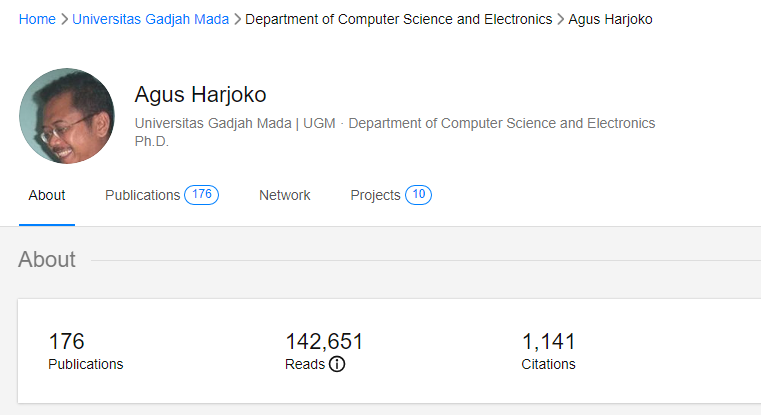Open Agus Harjoko's profile photo

coord(67,115)
